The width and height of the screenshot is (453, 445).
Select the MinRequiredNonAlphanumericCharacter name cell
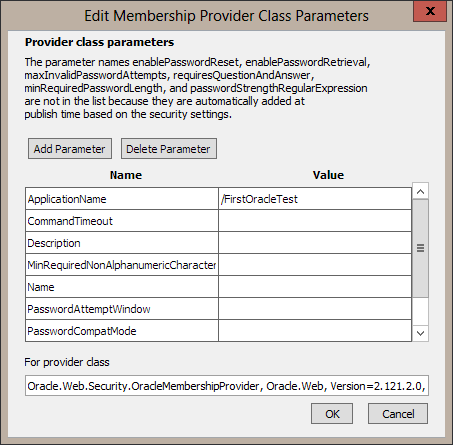(x=122, y=265)
